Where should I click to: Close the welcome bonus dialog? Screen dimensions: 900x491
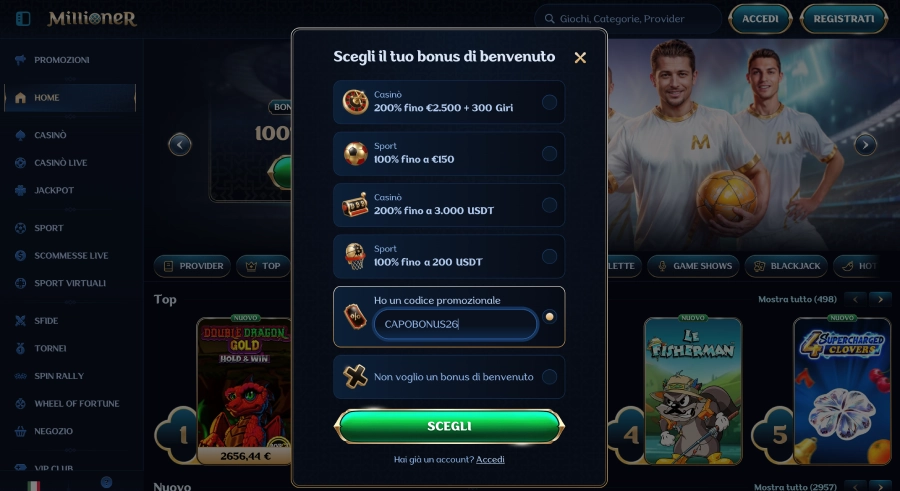click(x=580, y=57)
